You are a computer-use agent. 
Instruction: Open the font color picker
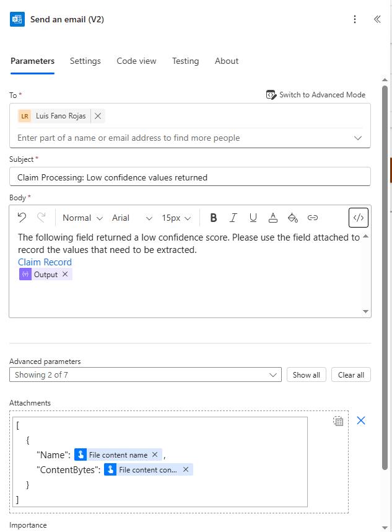pyautogui.click(x=273, y=218)
